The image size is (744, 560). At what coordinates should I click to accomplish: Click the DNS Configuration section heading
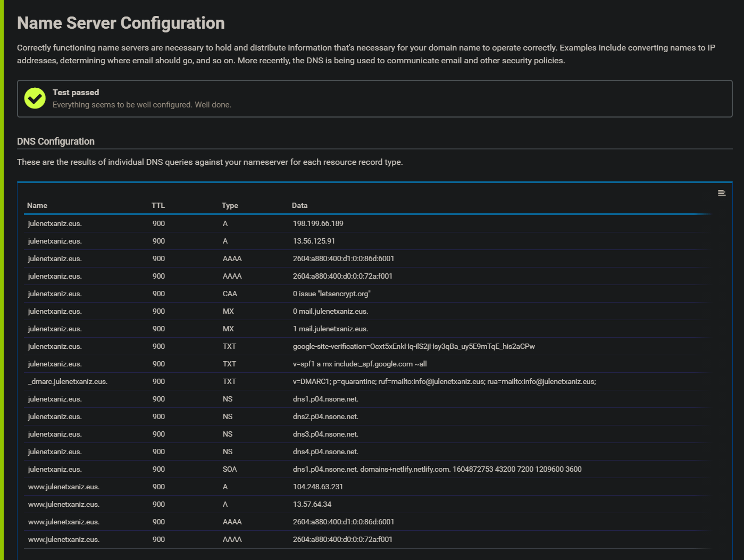point(56,141)
